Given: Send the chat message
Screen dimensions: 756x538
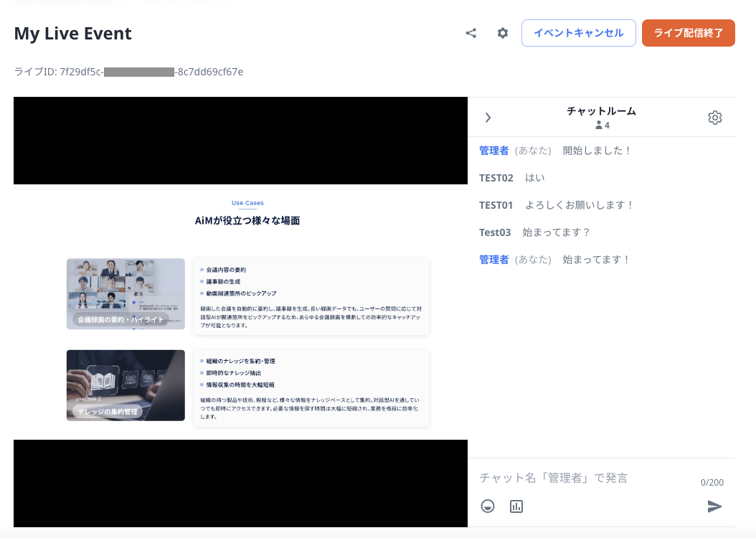Looking at the screenshot, I should click(714, 506).
